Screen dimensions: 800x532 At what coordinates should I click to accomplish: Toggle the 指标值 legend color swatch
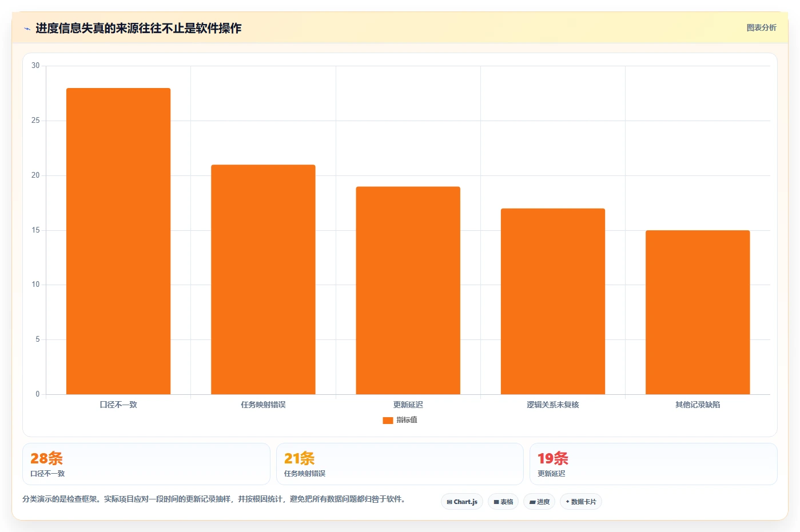click(x=388, y=420)
